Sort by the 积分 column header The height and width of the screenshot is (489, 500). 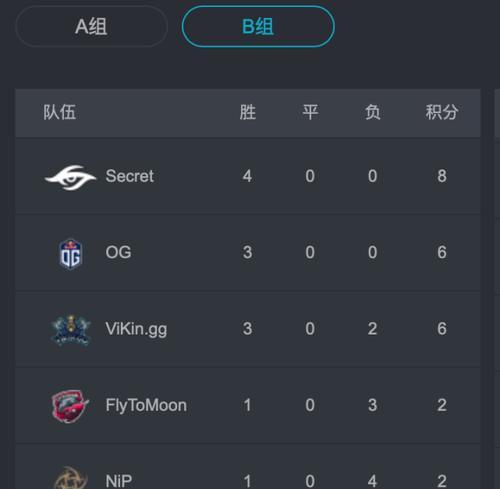[442, 112]
